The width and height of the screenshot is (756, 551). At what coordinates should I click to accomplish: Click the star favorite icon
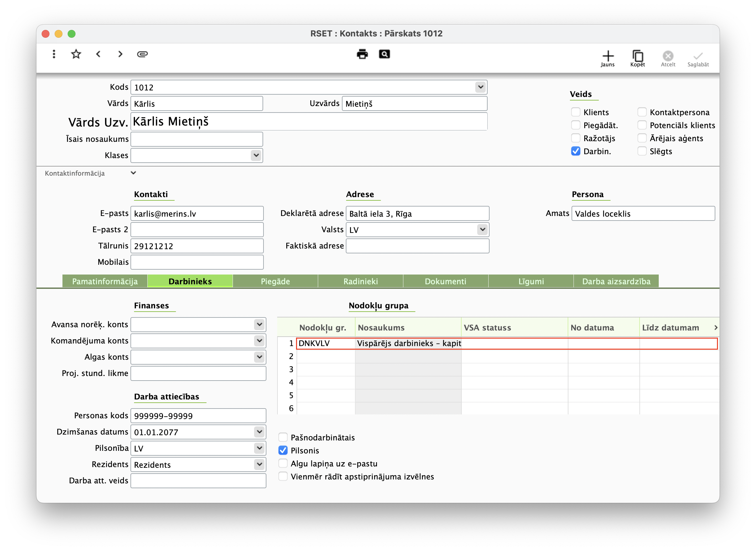coord(76,54)
